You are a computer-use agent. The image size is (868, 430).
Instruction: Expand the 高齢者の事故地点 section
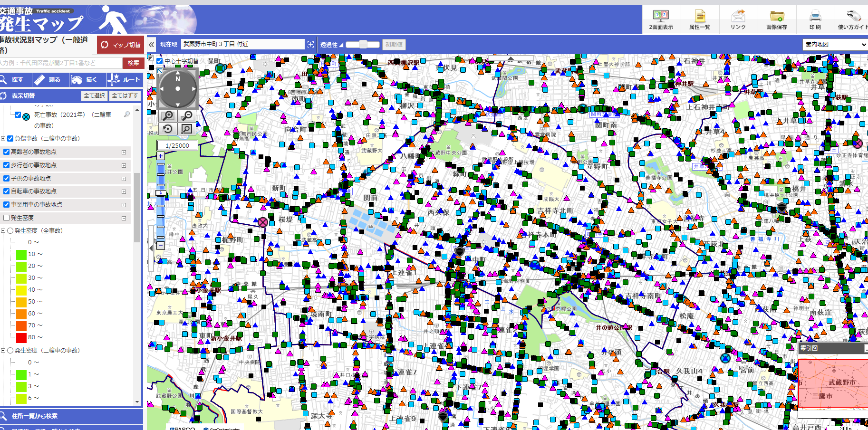pyautogui.click(x=124, y=153)
